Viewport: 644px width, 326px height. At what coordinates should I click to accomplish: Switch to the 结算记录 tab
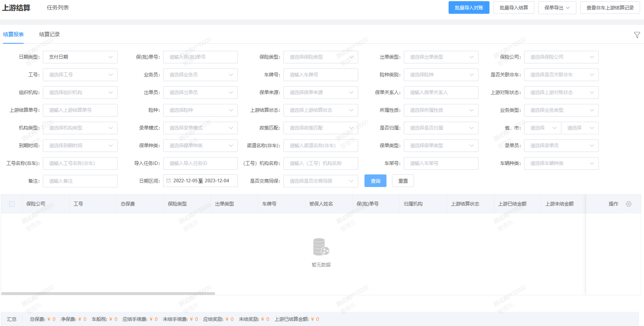pos(50,35)
